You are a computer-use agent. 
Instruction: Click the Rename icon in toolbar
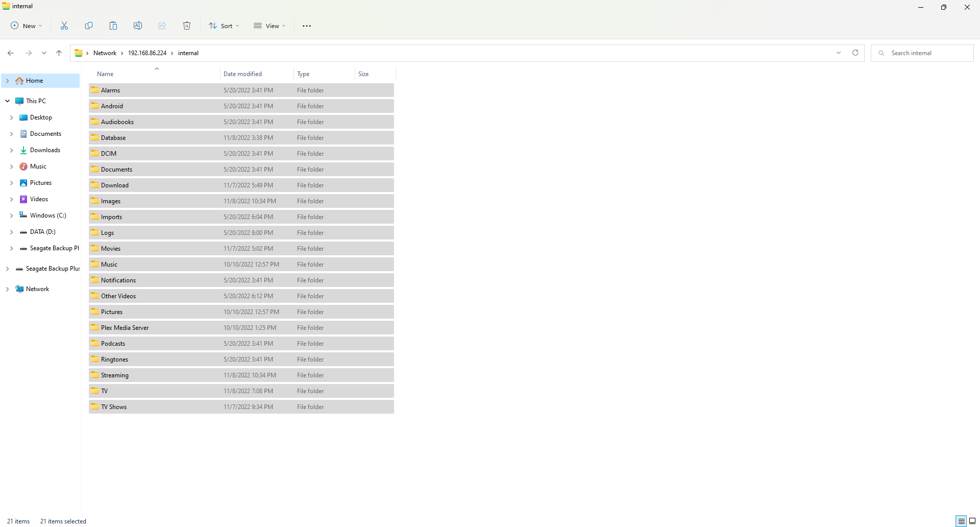pos(138,26)
